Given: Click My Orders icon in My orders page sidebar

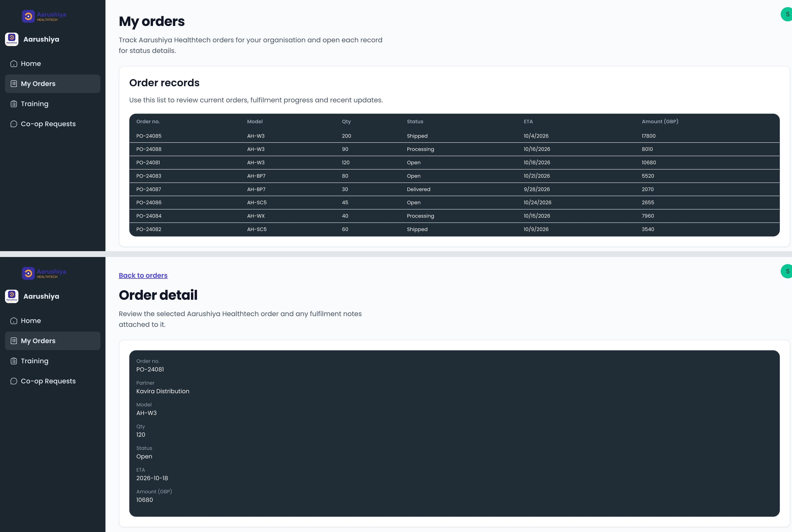Looking at the screenshot, I should point(14,84).
